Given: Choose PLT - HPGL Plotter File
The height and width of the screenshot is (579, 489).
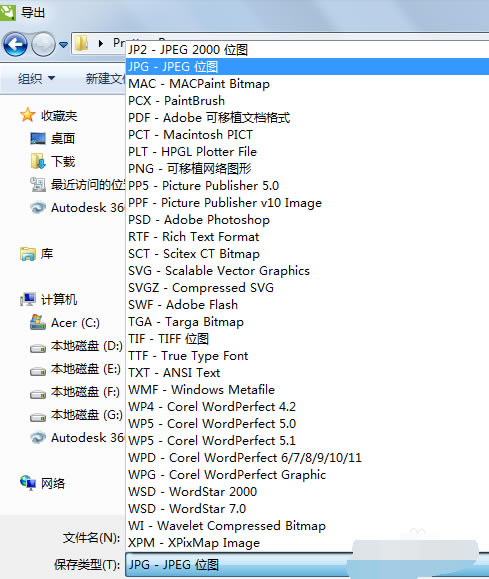Looking at the screenshot, I should click(307, 151).
